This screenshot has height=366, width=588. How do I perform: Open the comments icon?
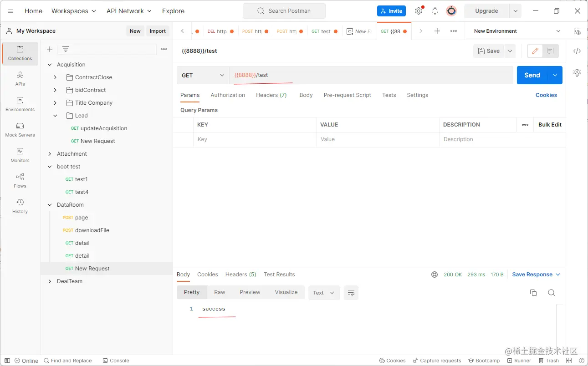tap(550, 51)
